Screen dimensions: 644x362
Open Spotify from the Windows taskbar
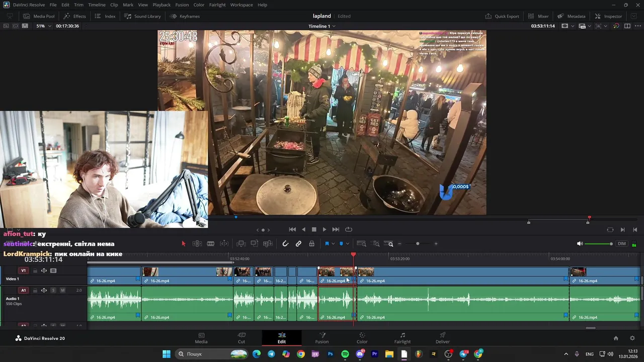[345, 354]
